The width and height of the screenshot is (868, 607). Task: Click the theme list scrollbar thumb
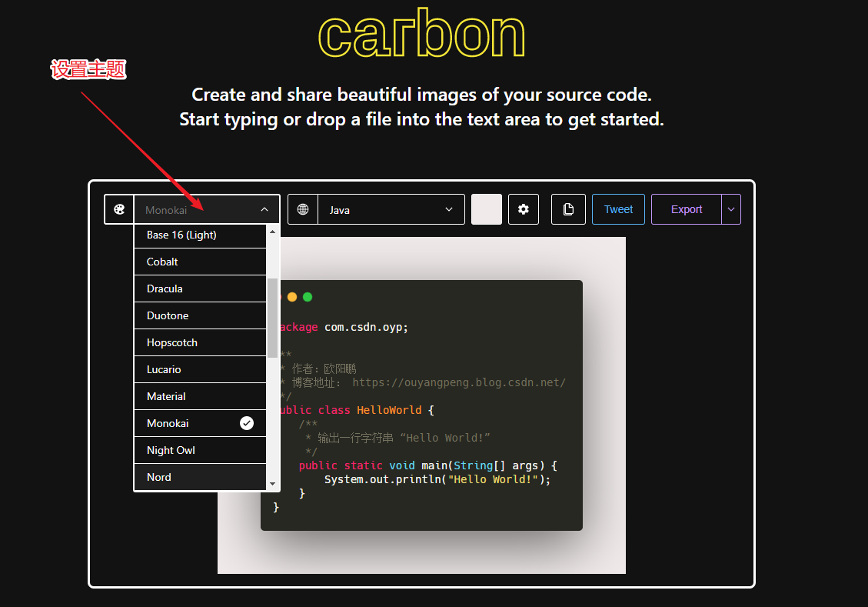click(x=272, y=318)
